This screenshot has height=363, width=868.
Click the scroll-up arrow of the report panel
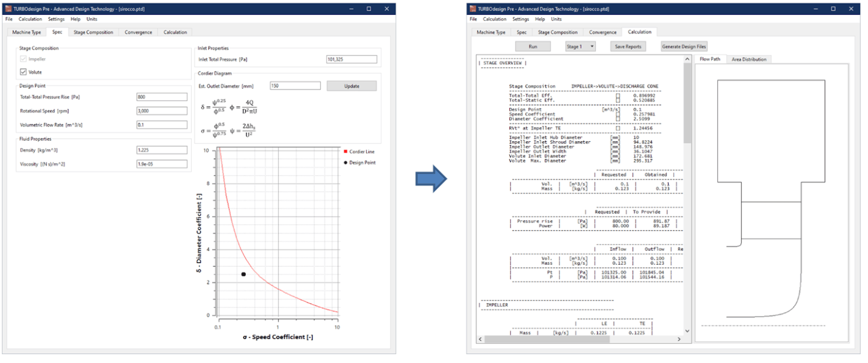tap(687, 59)
